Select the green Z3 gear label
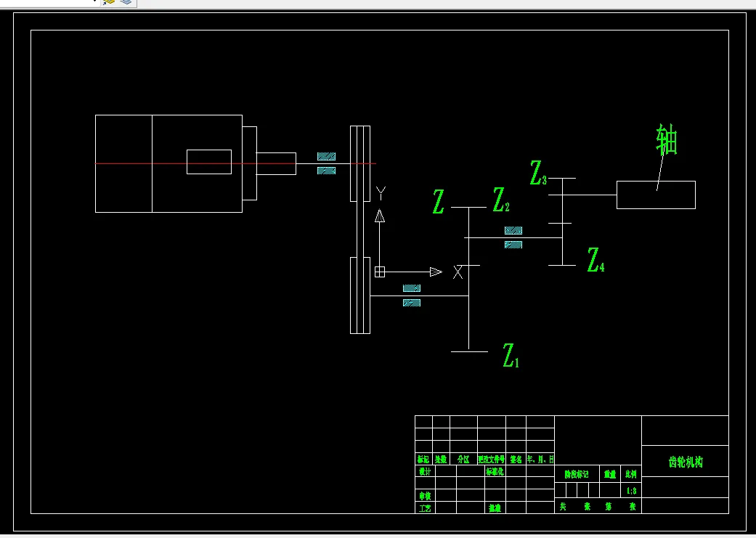 (x=538, y=173)
